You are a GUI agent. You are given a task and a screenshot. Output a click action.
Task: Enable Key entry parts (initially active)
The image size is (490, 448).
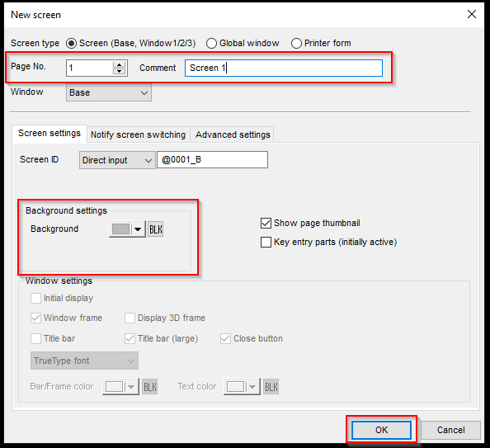point(266,242)
